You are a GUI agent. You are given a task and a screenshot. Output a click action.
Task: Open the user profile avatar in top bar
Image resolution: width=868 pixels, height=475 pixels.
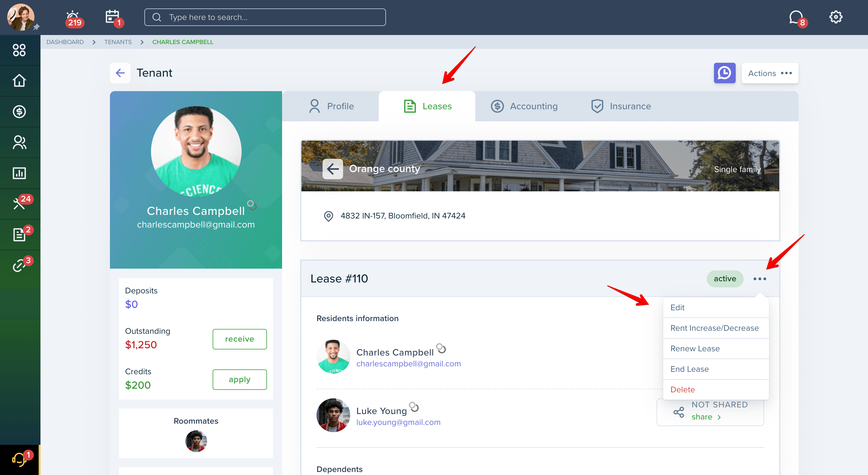click(x=21, y=17)
